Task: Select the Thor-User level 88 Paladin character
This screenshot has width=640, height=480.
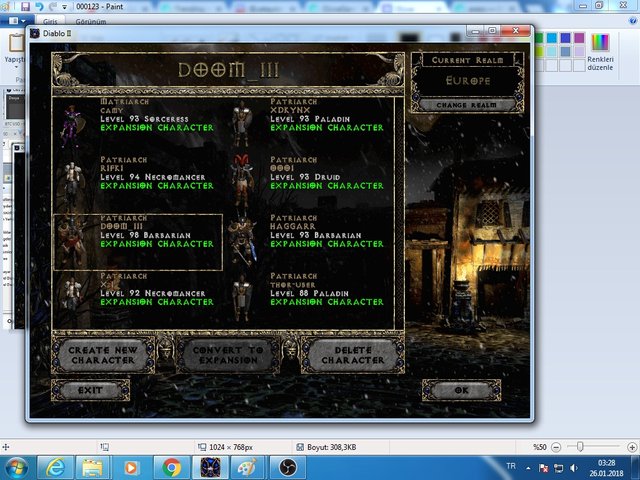Action: tap(308, 300)
